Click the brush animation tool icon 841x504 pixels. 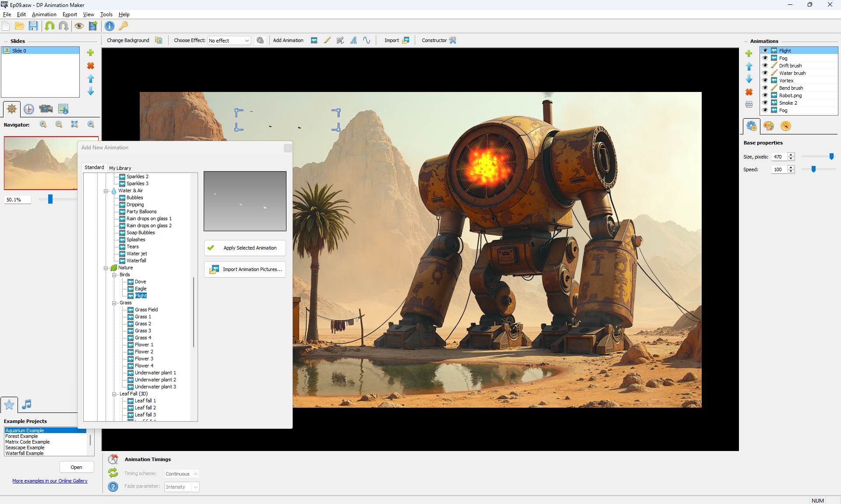[x=327, y=40]
